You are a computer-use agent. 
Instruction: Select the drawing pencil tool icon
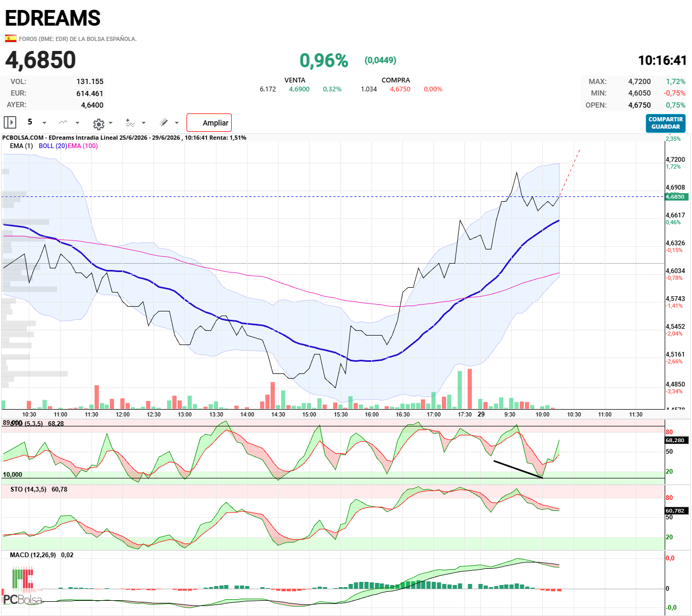coord(164,122)
